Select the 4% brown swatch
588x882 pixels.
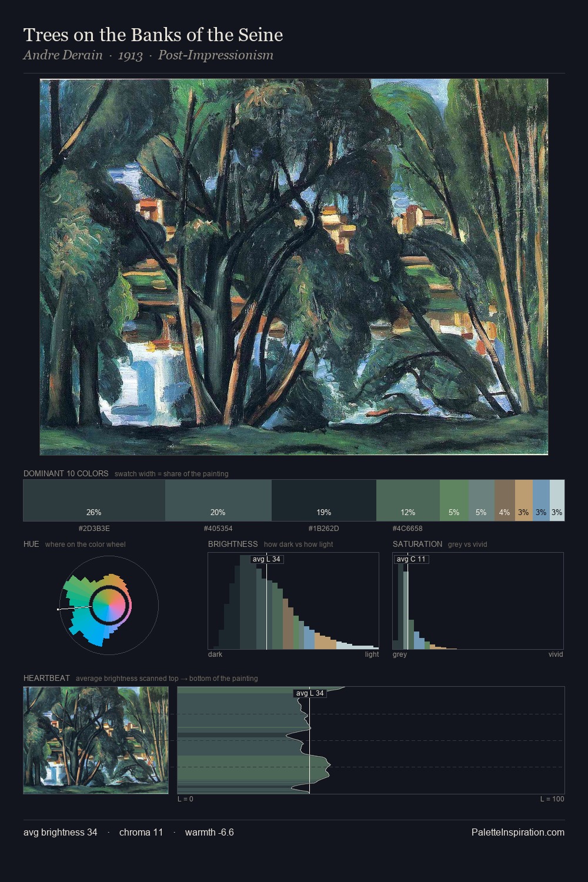point(505,500)
